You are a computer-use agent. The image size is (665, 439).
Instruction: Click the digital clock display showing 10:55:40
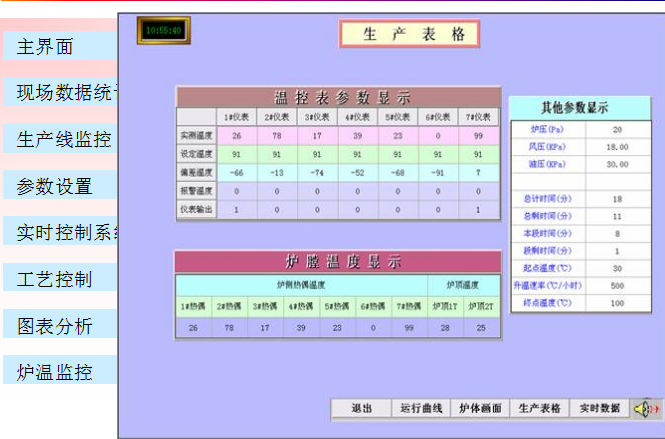[164, 31]
